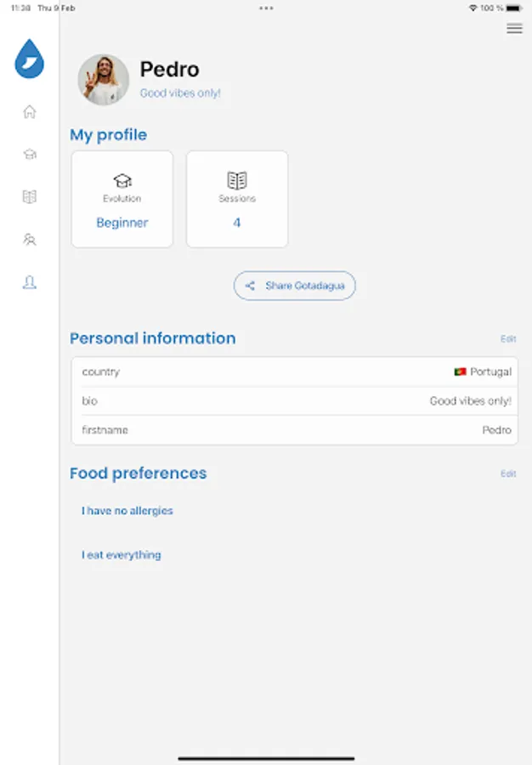
Task: Open the hamburger menu
Action: [x=514, y=28]
